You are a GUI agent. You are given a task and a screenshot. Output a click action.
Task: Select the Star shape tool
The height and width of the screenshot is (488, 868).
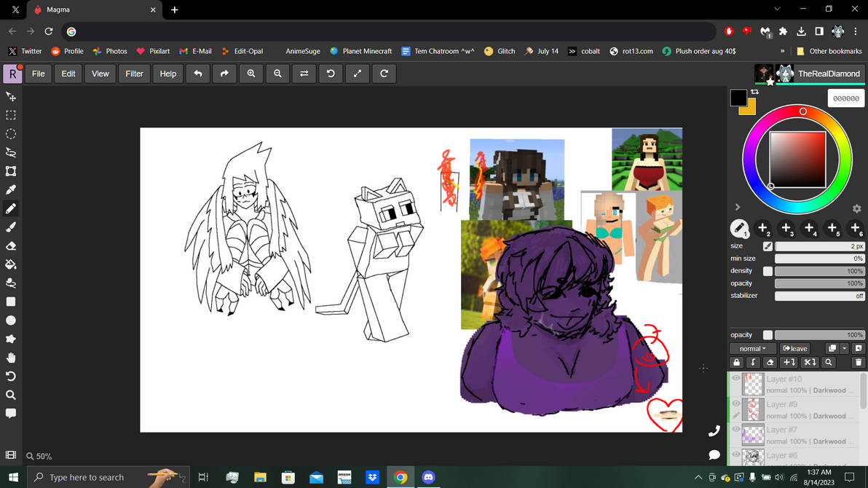pyautogui.click(x=10, y=339)
